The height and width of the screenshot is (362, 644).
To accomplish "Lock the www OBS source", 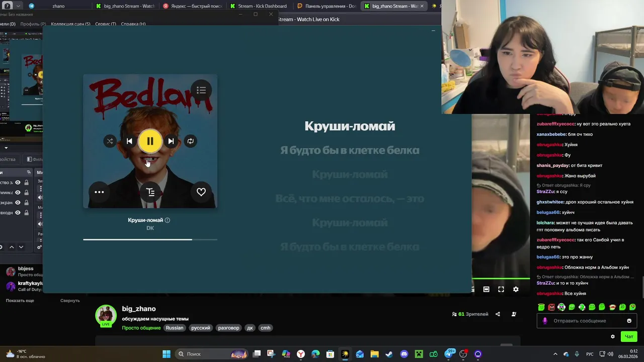I will tap(26, 193).
